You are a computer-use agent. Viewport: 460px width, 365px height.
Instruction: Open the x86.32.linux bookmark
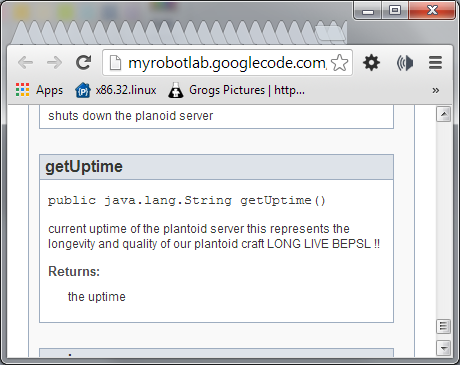click(116, 90)
